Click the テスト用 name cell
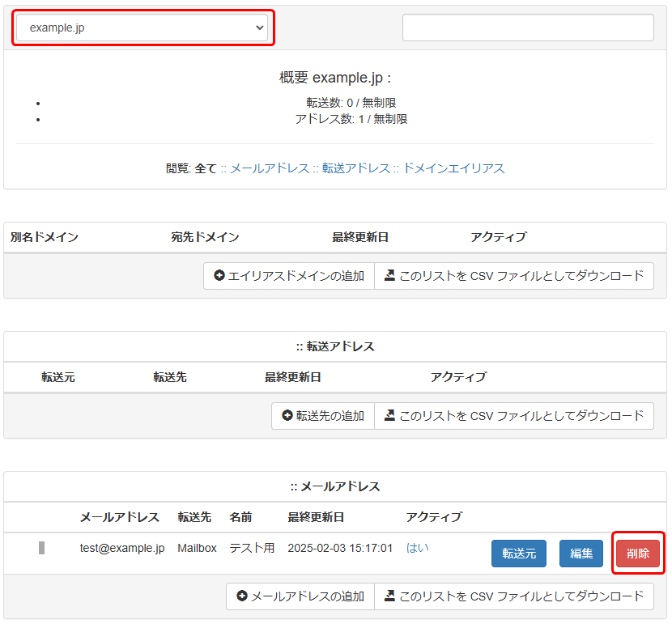Image resolution: width=672 pixels, height=628 pixels. click(x=252, y=548)
